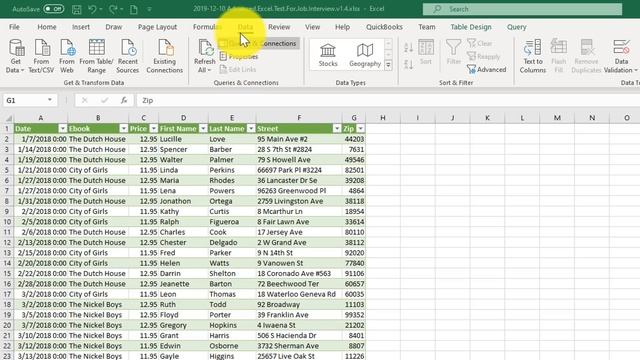640x360 pixels.
Task: Click the Redo arrow icon
Action: pyautogui.click(x=113, y=9)
